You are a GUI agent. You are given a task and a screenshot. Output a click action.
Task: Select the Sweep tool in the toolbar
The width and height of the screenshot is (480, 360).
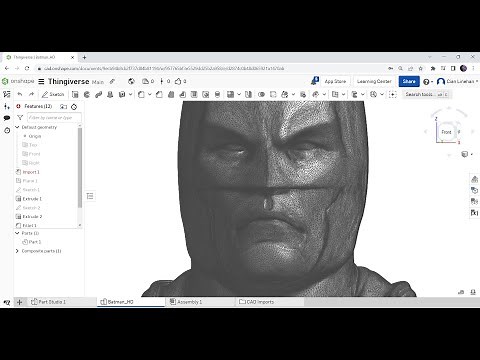[98, 95]
